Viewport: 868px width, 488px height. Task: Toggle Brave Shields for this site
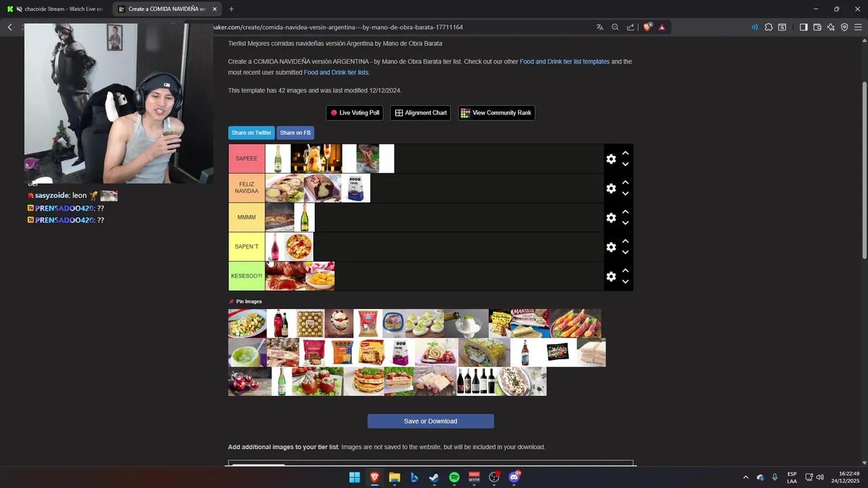[x=648, y=27]
